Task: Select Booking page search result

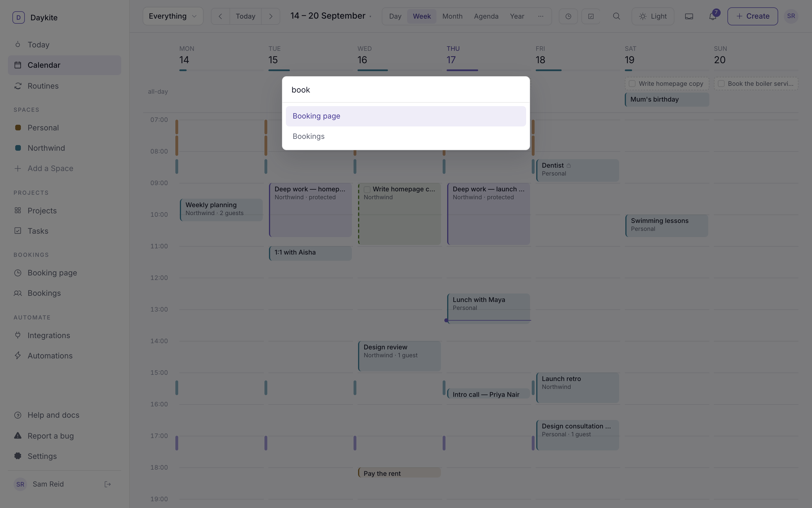Action: point(406,116)
